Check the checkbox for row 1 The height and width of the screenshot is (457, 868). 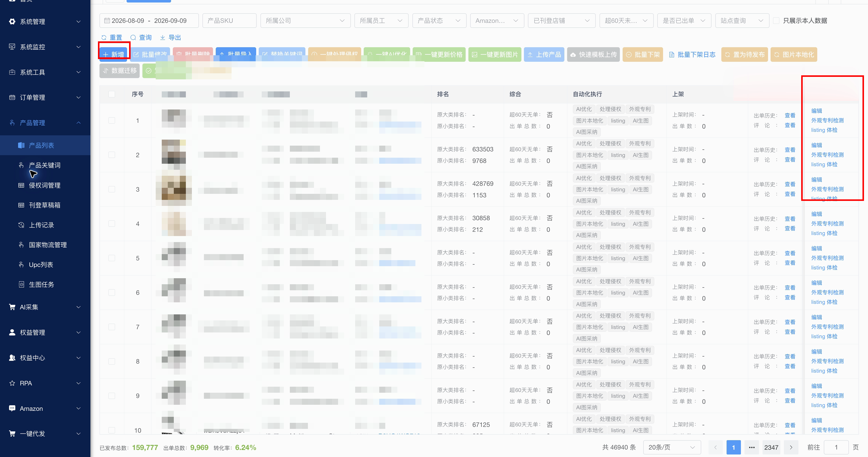pos(112,121)
